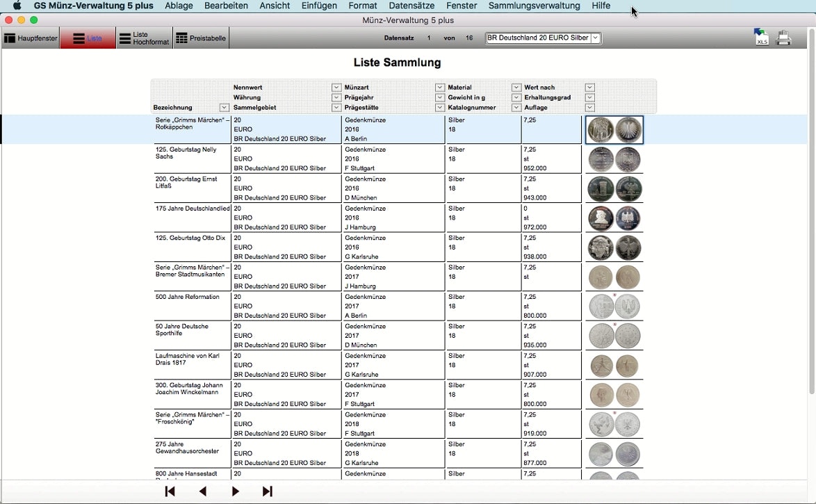This screenshot has width=816, height=504.
Task: Jump to the first record arrow
Action: coord(170,491)
